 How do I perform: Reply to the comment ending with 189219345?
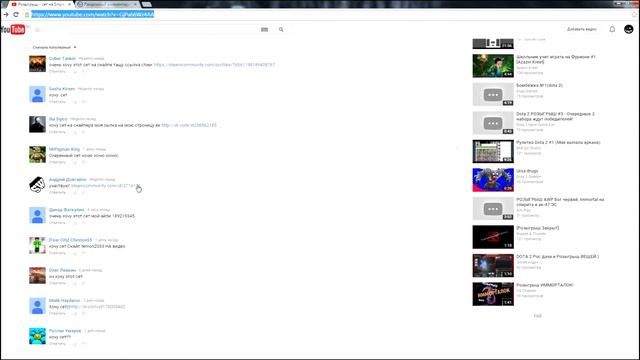pyautogui.click(x=57, y=222)
